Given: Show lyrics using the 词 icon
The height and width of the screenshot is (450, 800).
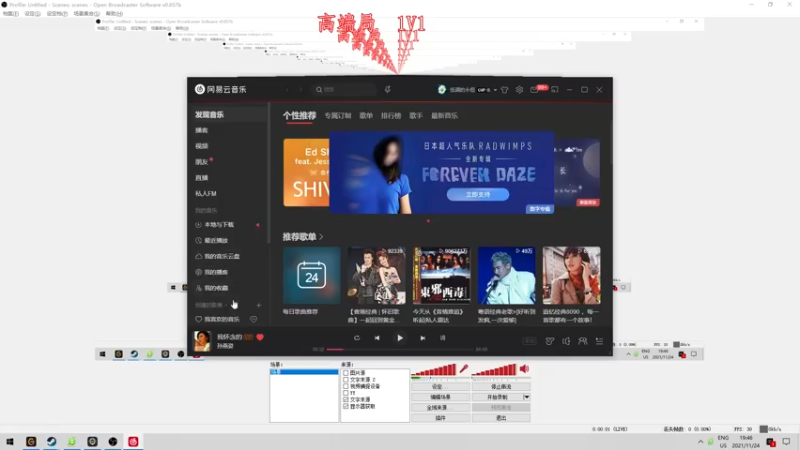Looking at the screenshot, I should click(x=442, y=338).
